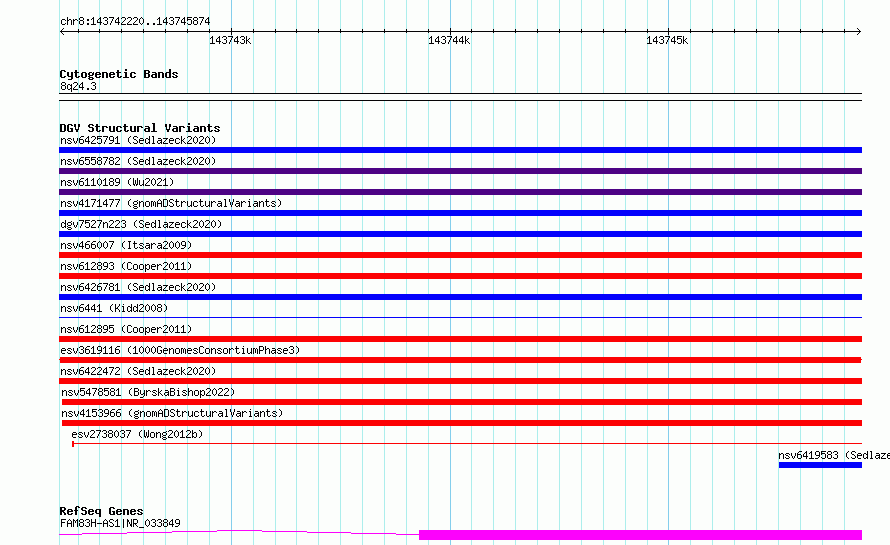The image size is (890, 545).
Task: Click the DGV Structural Variants track title
Action: point(140,128)
